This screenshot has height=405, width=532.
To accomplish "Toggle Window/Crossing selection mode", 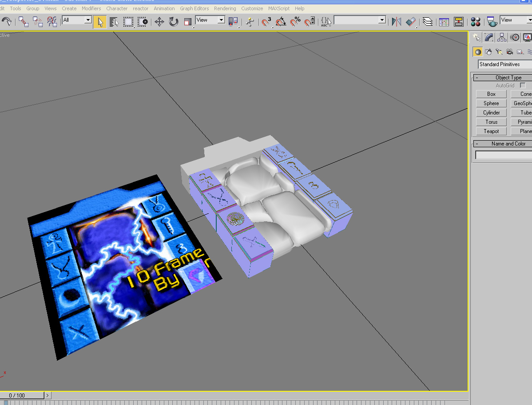I will pos(143,22).
